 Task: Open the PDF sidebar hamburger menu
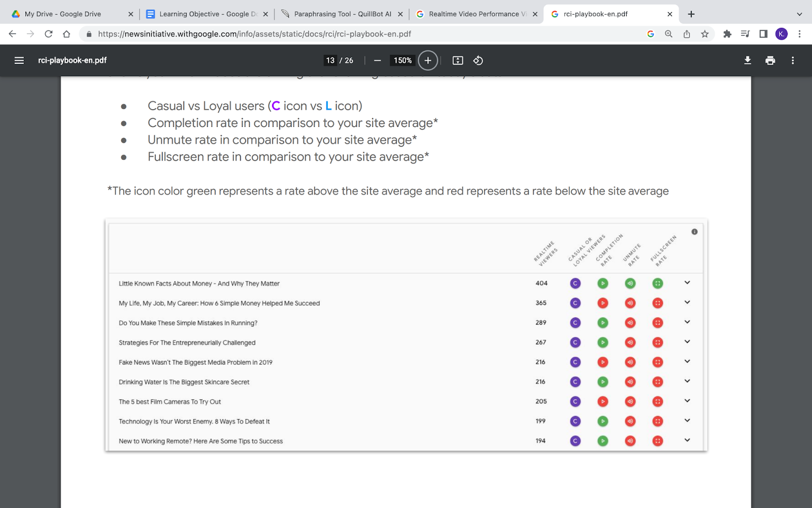[x=19, y=60]
